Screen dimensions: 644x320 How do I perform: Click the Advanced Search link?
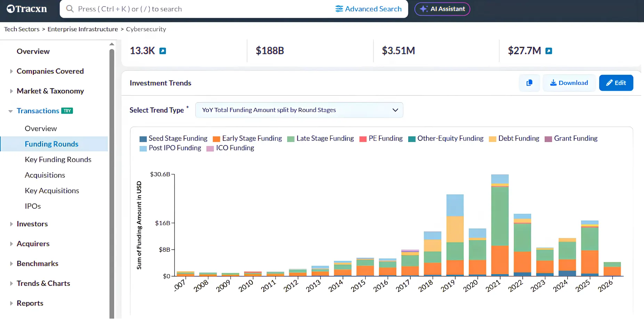click(368, 9)
